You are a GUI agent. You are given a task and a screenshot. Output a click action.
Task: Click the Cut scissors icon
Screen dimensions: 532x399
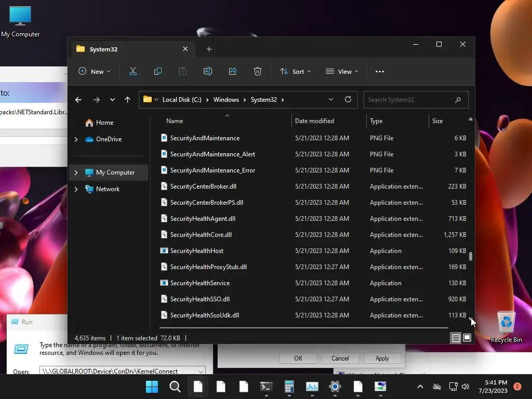tap(132, 71)
